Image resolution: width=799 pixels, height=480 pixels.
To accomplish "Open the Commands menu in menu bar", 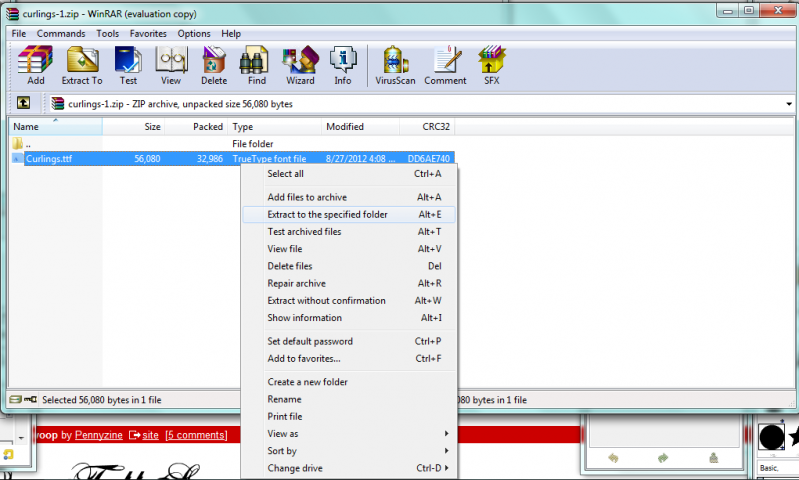I will pos(61,33).
